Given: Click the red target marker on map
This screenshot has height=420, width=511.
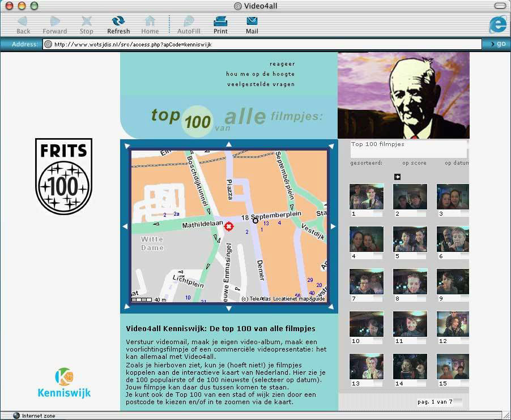Looking at the screenshot, I should coord(229,226).
